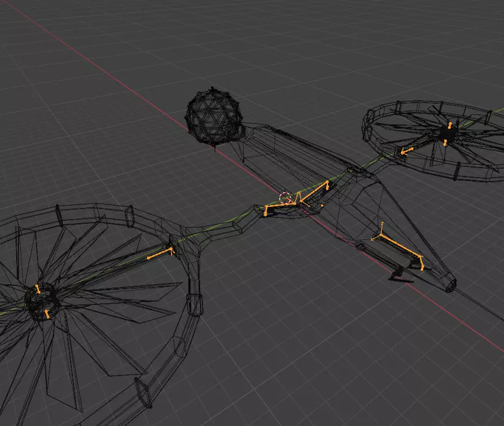Screen dimensions: 504x426
Task: Click the red-white 3D cursor
Action: (x=285, y=198)
